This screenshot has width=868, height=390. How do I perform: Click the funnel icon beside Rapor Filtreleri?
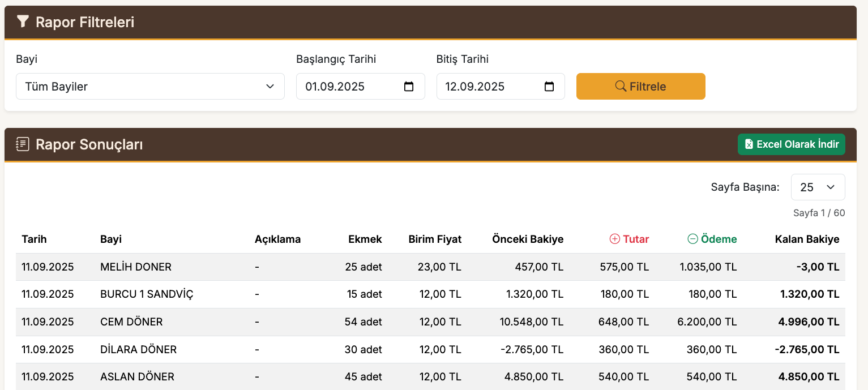click(23, 22)
